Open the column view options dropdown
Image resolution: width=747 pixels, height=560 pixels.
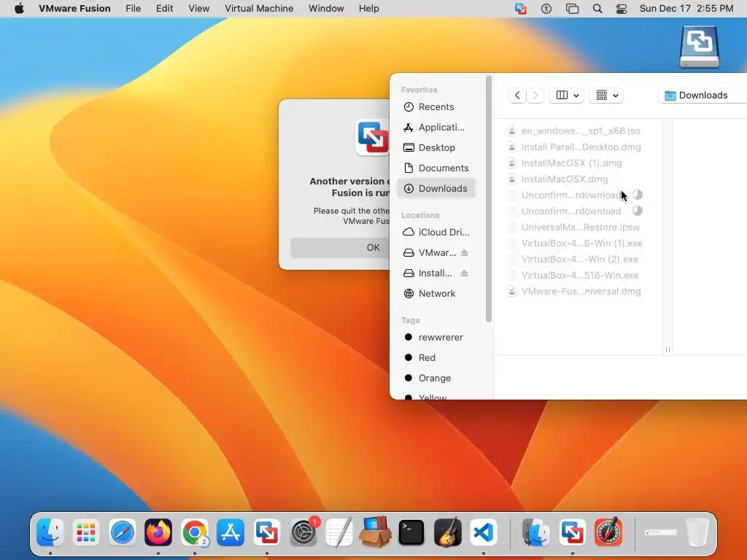point(566,96)
